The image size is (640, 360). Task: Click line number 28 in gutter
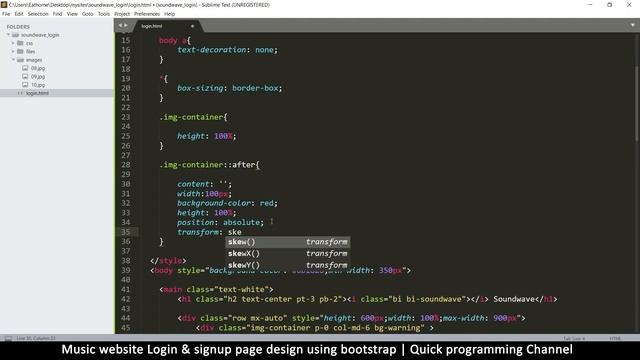[x=126, y=165]
